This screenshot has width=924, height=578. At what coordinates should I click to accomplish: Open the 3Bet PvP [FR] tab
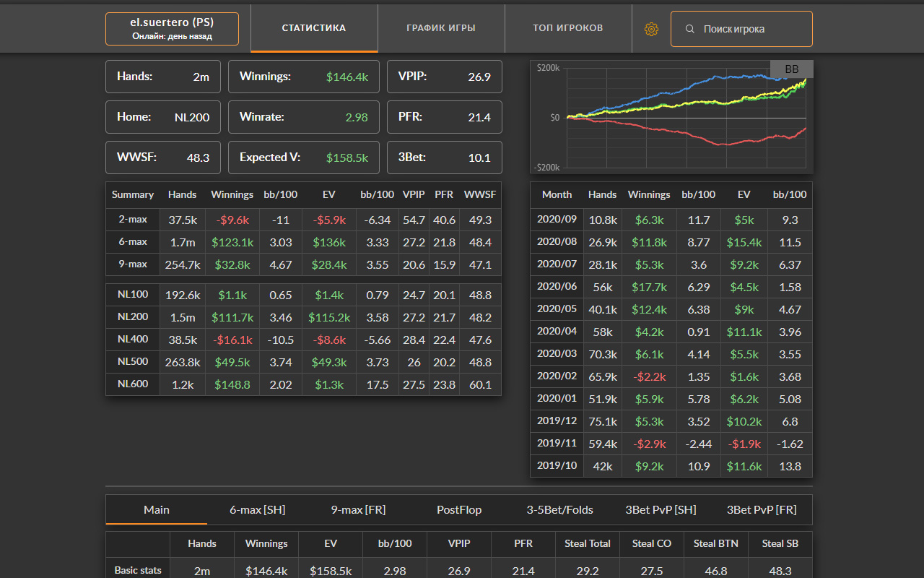(762, 509)
